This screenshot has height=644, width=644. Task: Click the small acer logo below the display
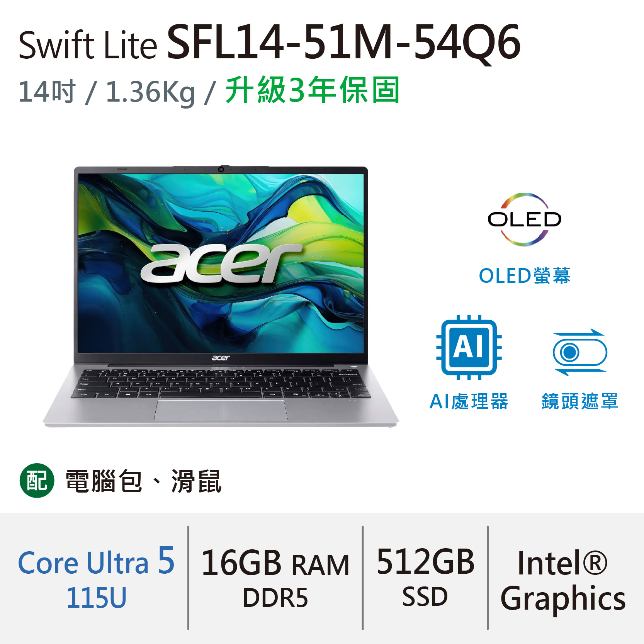click(221, 358)
